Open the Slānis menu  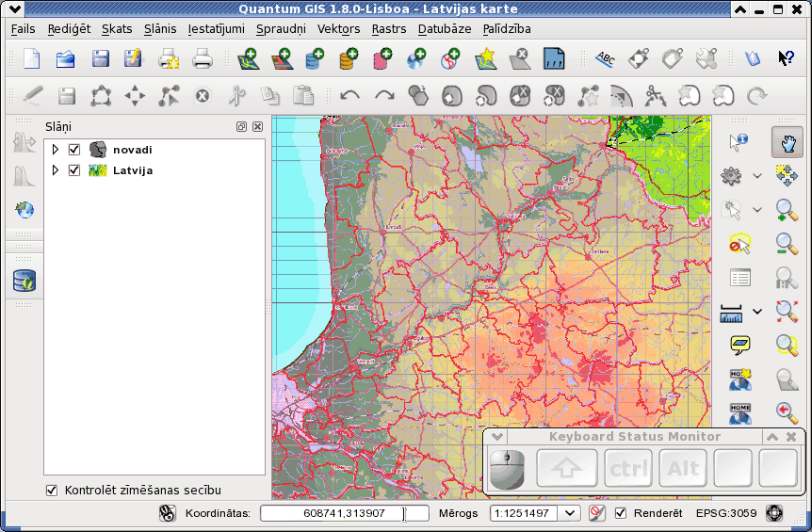click(x=160, y=29)
